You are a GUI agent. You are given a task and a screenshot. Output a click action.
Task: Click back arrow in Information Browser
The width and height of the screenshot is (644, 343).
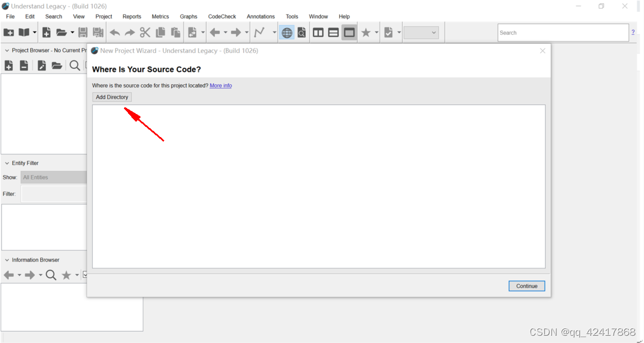(8, 275)
